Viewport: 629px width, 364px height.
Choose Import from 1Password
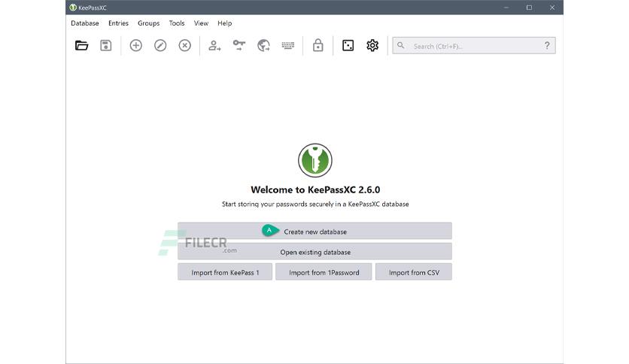coord(324,271)
